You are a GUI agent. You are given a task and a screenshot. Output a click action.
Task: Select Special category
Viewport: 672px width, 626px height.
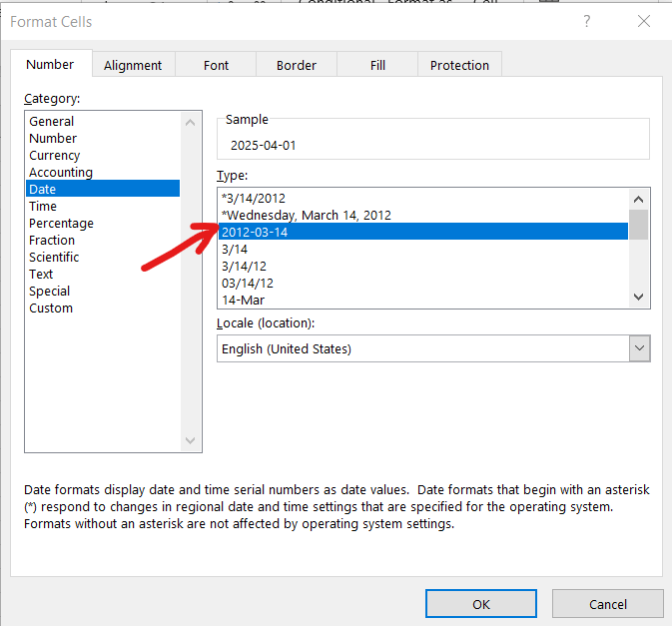point(103,291)
